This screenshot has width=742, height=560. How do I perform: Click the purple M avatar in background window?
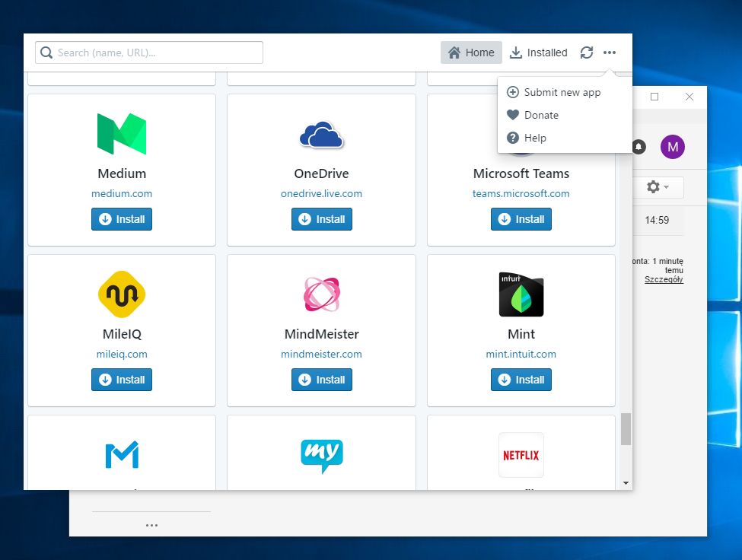[x=673, y=147]
